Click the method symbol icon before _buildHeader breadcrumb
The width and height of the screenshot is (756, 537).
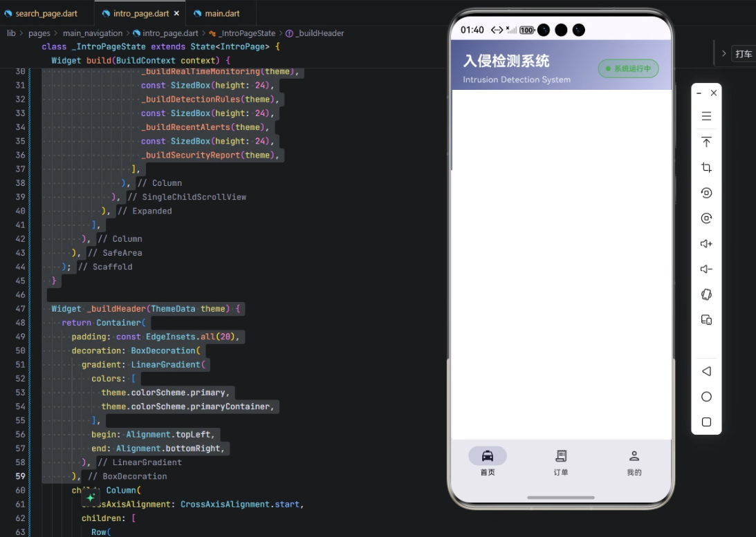click(x=289, y=33)
